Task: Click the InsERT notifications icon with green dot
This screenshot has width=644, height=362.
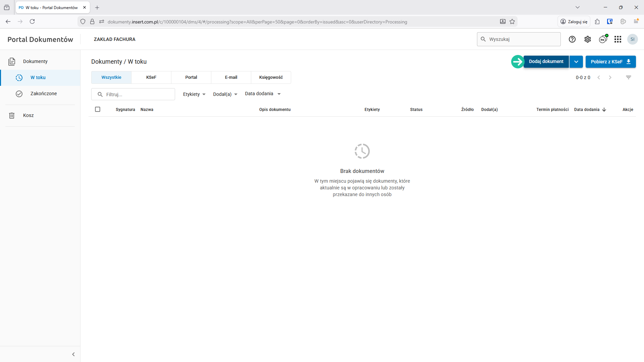Action: [x=603, y=39]
